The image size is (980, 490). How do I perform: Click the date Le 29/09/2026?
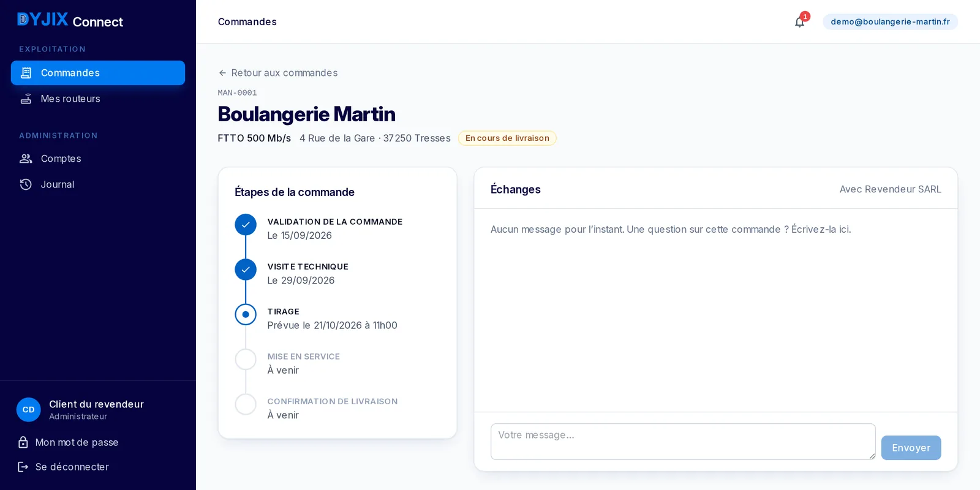coord(301,281)
